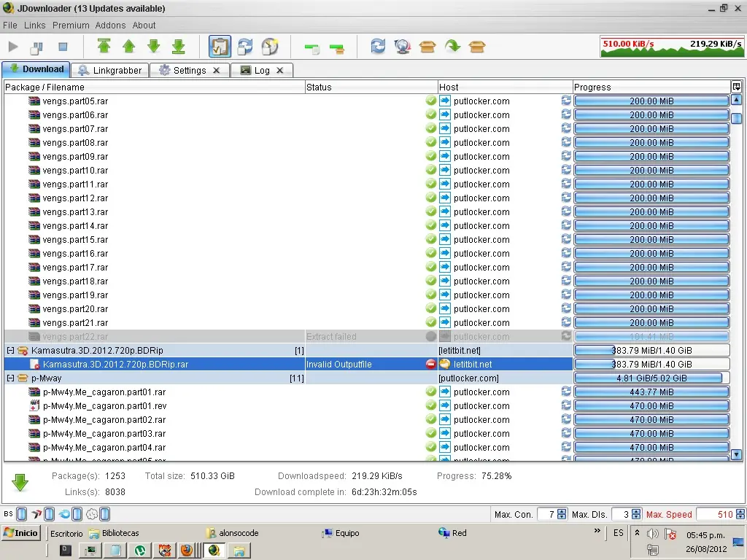Viewport: 747px width, 560px height.
Task: Click the big green download arrow icon
Action: pyautogui.click(x=20, y=483)
